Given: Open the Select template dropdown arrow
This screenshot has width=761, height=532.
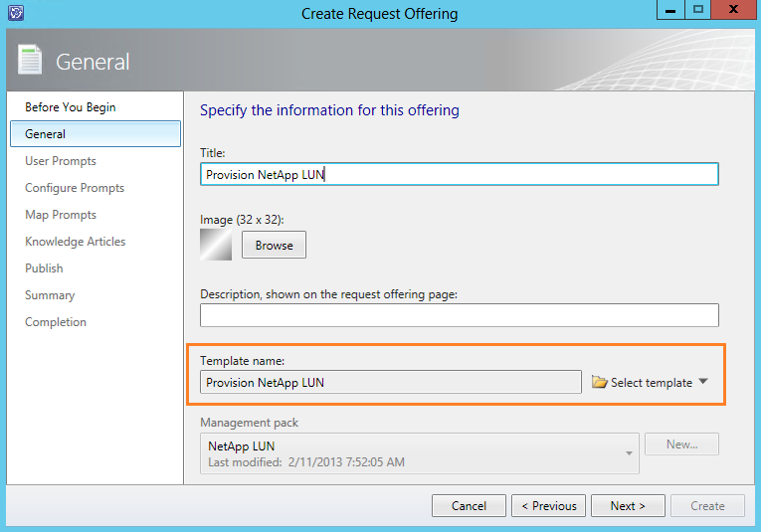Looking at the screenshot, I should (703, 382).
